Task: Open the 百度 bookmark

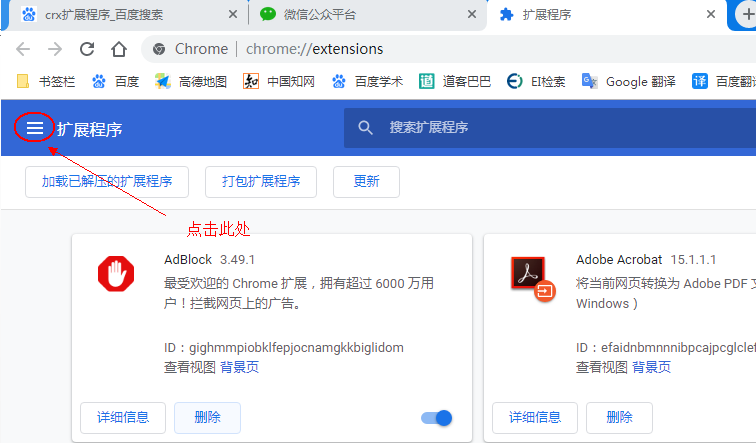Action: 115,81
